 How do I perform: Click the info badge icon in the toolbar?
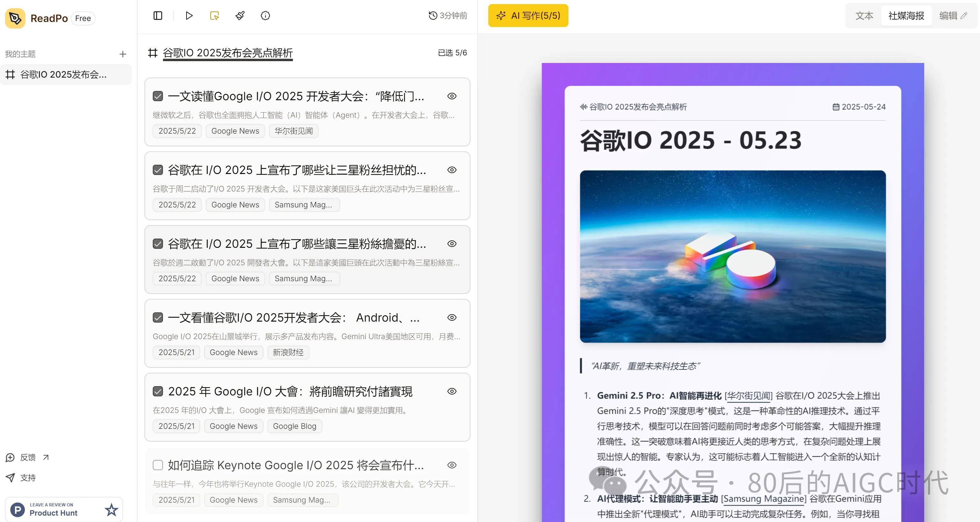[265, 16]
